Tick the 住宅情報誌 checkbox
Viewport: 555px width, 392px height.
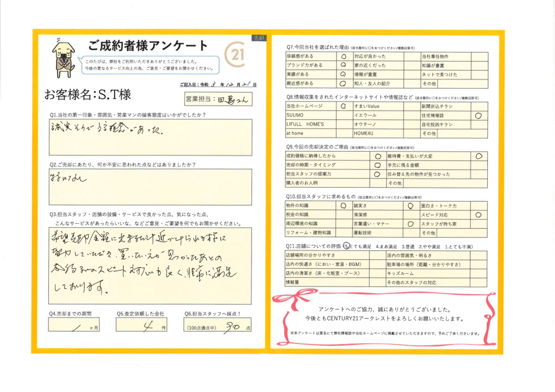tap(478, 115)
